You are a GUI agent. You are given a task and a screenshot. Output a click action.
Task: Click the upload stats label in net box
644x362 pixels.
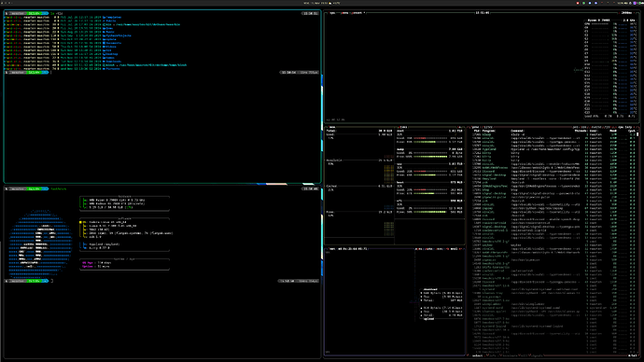click(x=428, y=318)
